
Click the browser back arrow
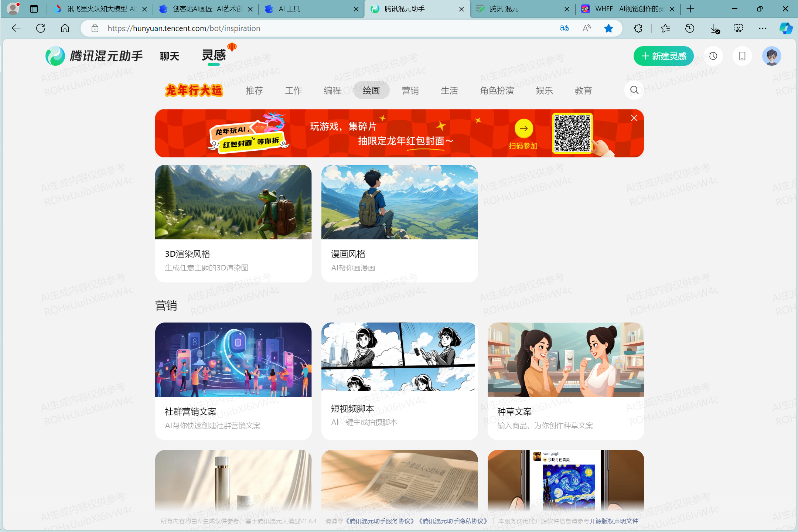click(16, 28)
